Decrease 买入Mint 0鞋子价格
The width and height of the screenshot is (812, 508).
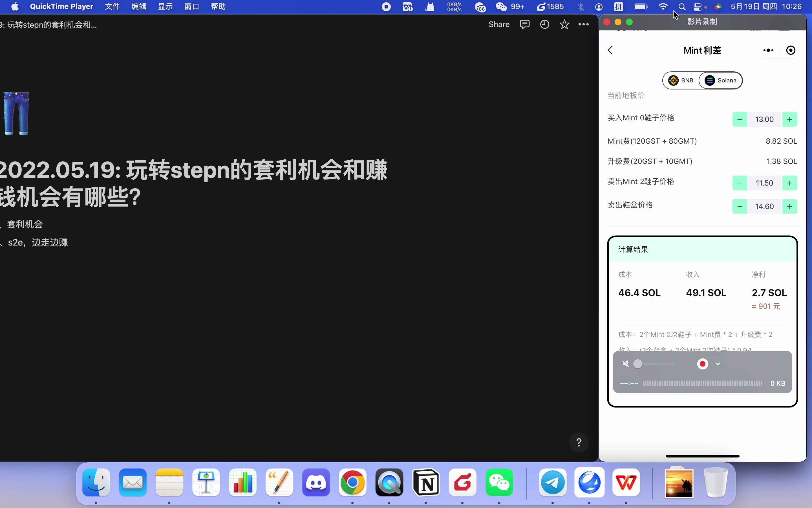click(x=740, y=119)
